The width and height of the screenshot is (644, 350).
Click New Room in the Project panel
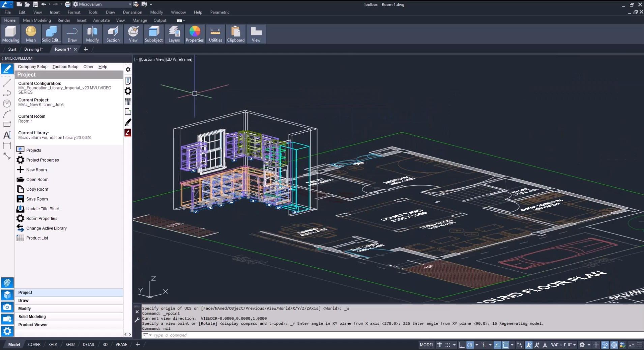36,169
